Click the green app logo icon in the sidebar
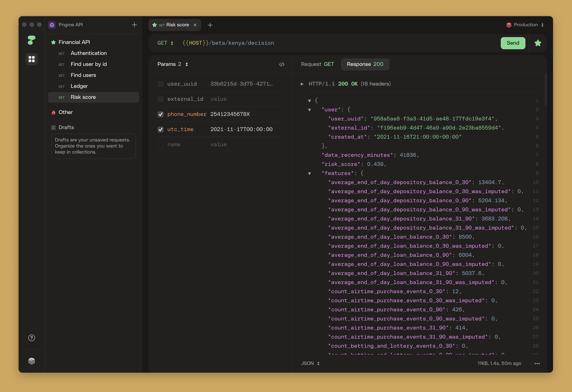572x392 pixels. [x=31, y=40]
